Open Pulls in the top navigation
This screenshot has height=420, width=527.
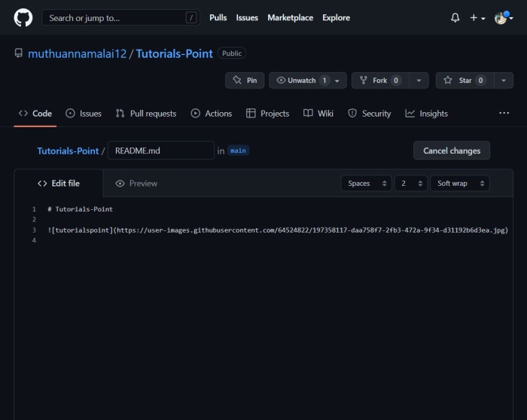pyautogui.click(x=218, y=17)
